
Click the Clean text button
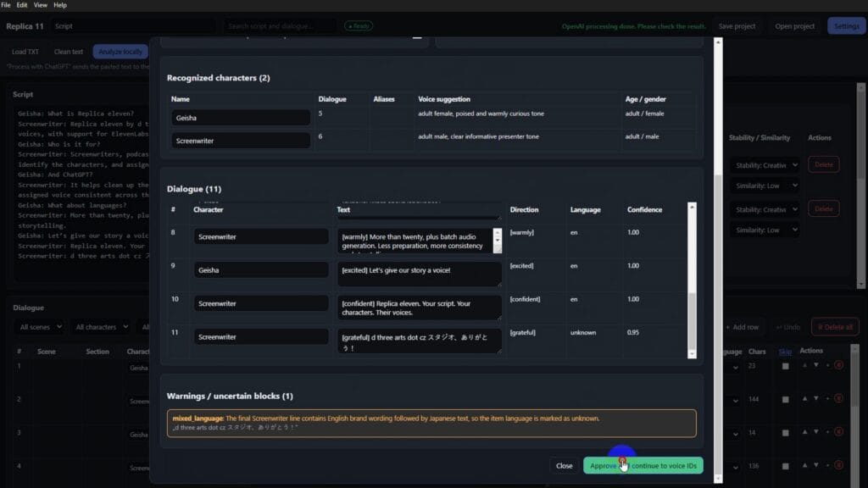(x=69, y=52)
